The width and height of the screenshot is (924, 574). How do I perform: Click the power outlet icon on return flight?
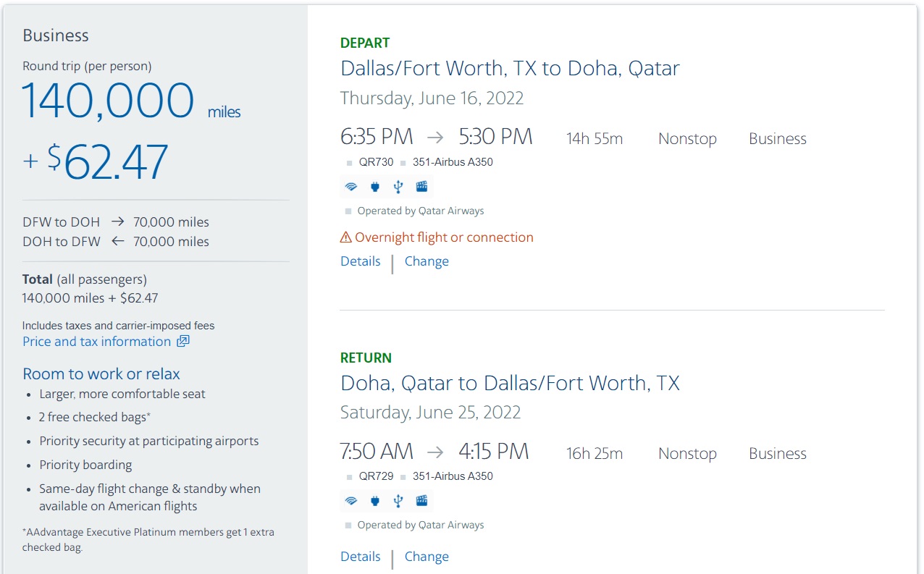374,500
